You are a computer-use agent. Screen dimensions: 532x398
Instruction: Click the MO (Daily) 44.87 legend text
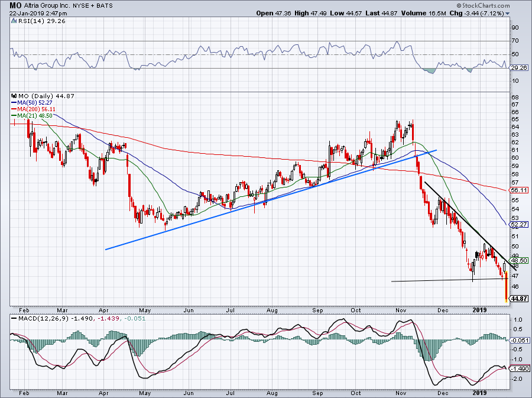46,96
